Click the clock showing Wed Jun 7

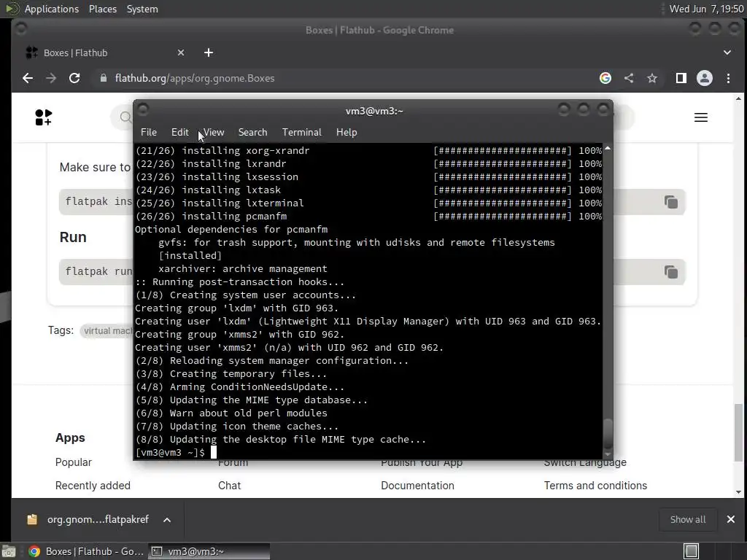coord(706,9)
